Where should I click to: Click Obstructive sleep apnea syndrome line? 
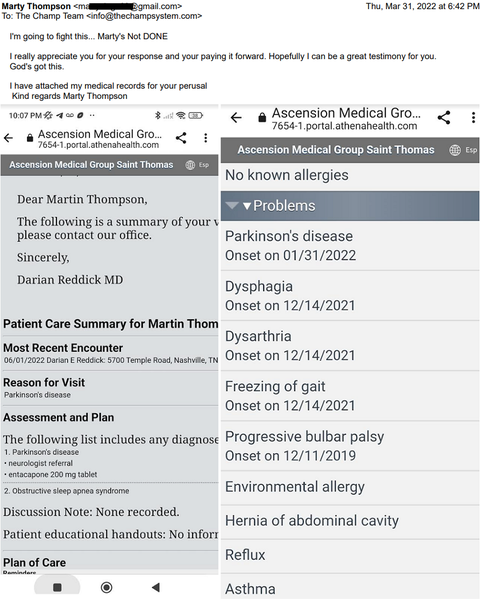point(67,491)
